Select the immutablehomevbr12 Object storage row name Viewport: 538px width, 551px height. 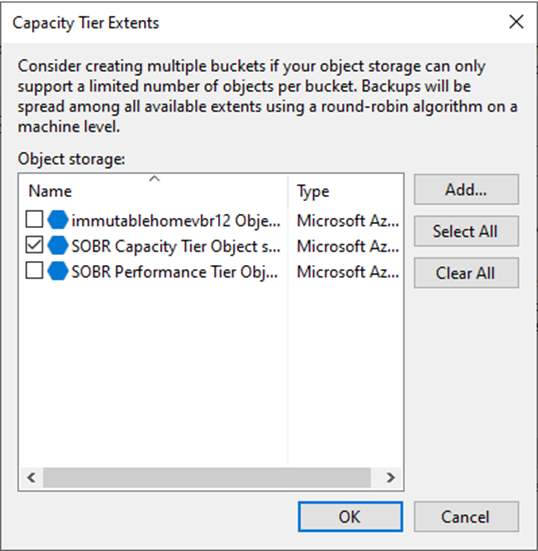(176, 221)
